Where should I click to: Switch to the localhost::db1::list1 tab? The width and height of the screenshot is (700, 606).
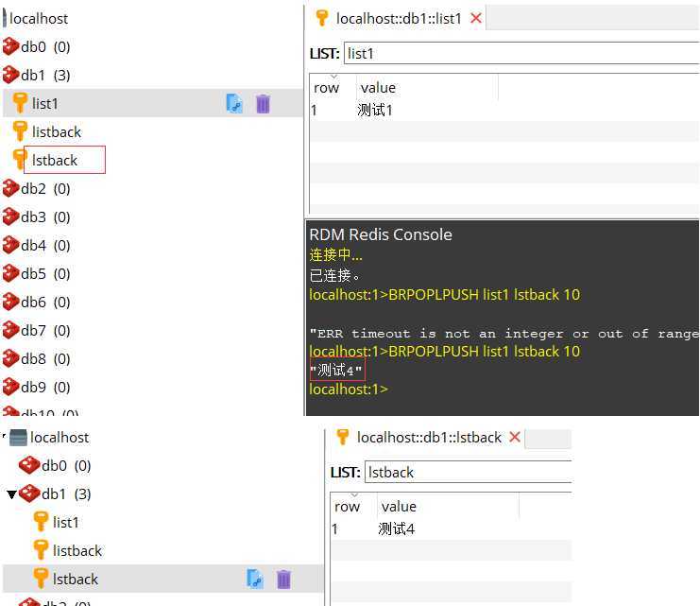pos(399,18)
